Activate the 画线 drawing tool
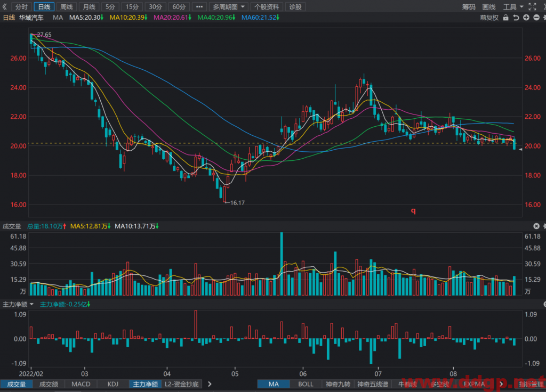 tap(489, 6)
